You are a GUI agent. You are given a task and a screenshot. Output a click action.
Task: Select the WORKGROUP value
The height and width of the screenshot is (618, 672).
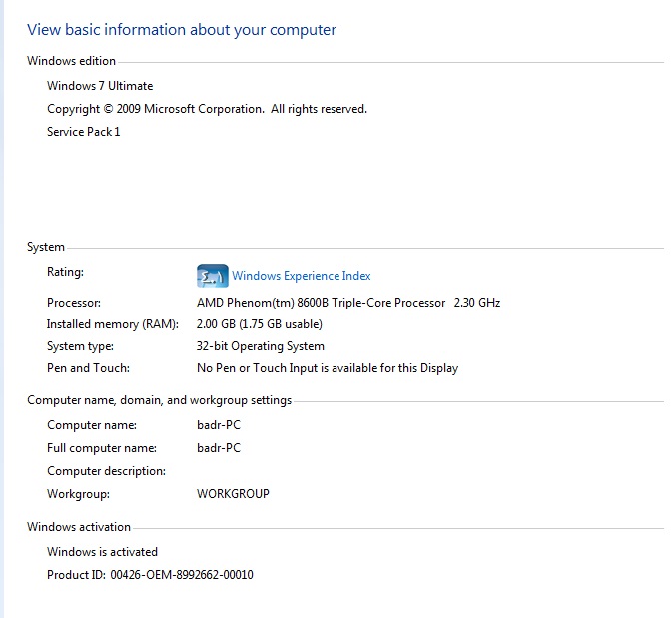pos(233,494)
